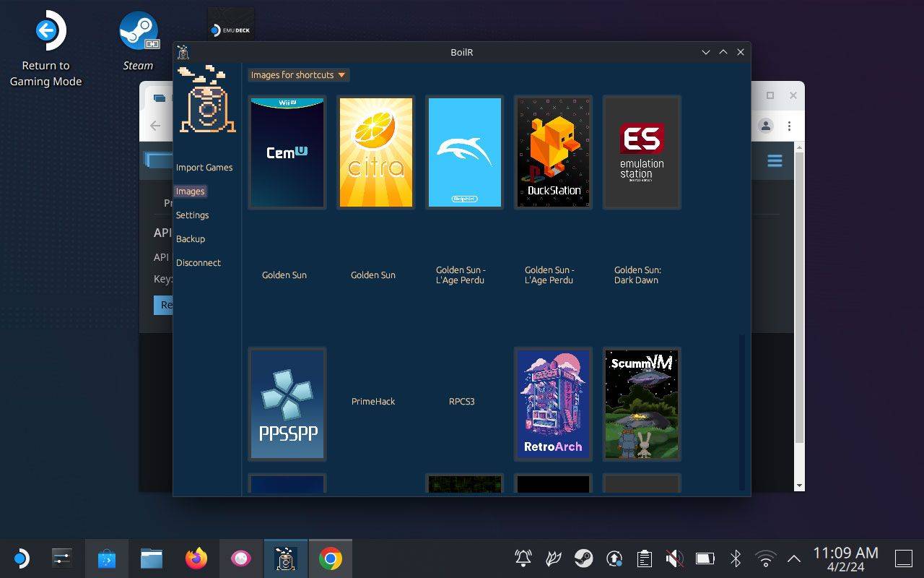Switch to BoilR in the taskbar
Screen dimensions: 924x578
click(286, 558)
